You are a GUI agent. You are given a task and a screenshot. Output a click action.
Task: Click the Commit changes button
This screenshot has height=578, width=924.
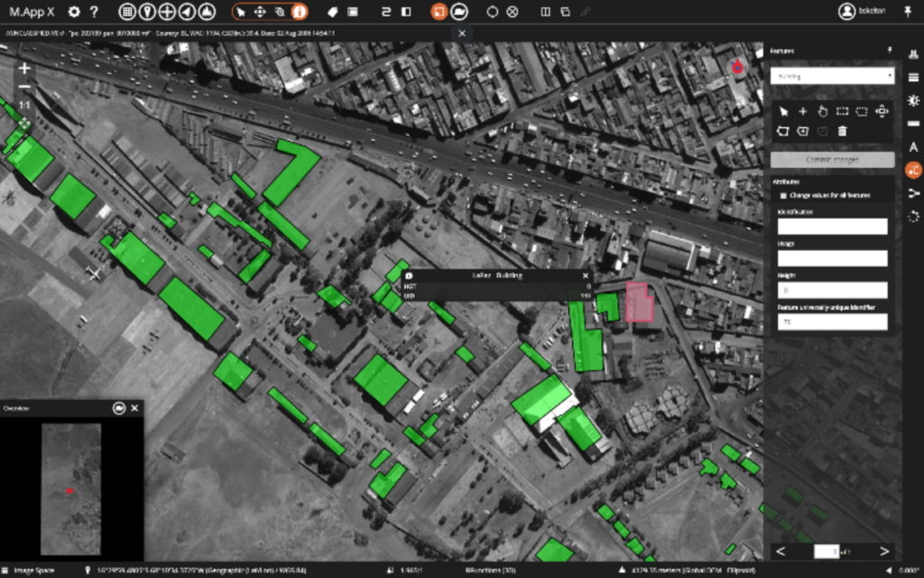coord(832,160)
